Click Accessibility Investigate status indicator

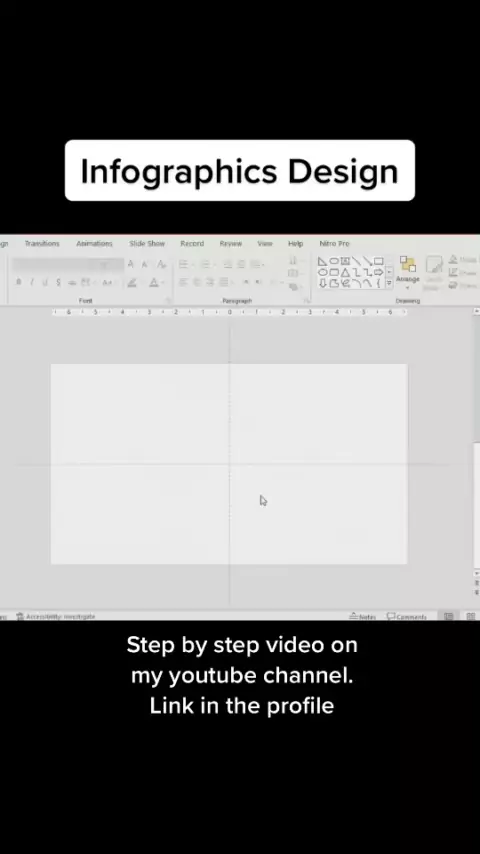tap(56, 617)
